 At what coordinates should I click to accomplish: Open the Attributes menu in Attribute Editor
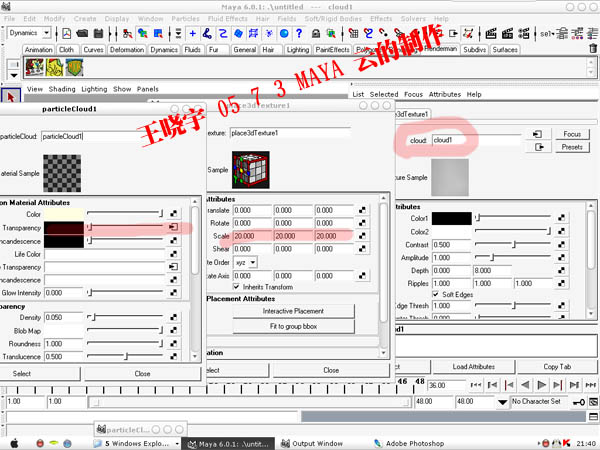(x=445, y=94)
